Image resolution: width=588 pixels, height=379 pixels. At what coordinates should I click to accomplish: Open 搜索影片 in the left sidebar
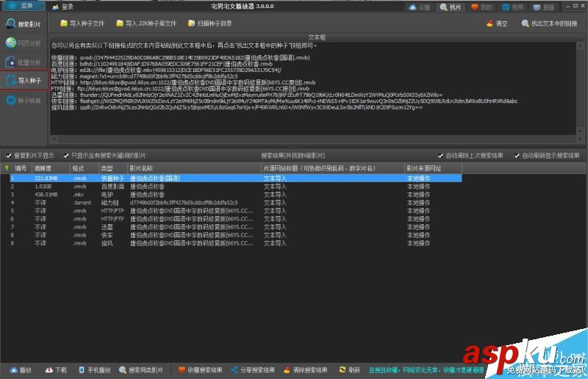pos(24,24)
